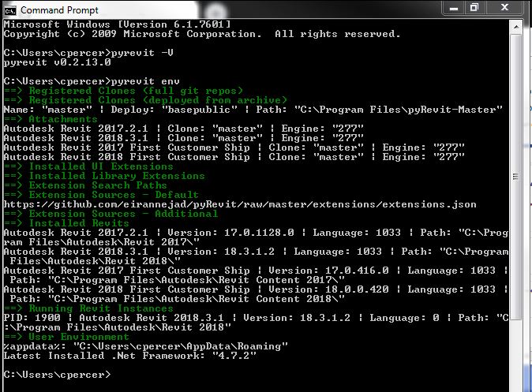Click the Microsoft copyright line
The height and width of the screenshot is (392, 532).
202,34
